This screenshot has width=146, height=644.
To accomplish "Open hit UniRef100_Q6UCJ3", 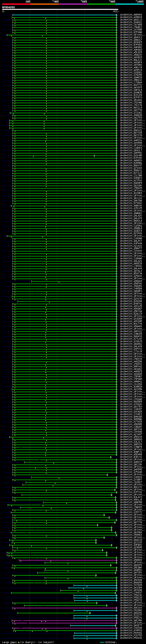I will (x=131, y=20).
